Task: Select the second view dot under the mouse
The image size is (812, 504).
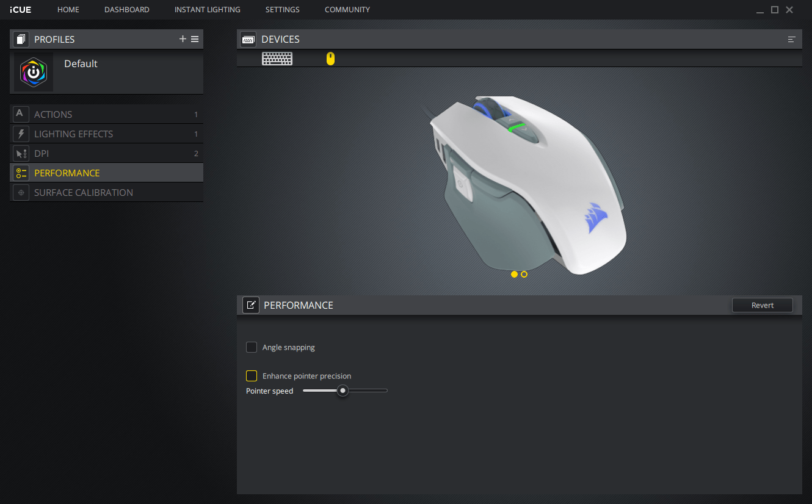Action: (x=524, y=274)
